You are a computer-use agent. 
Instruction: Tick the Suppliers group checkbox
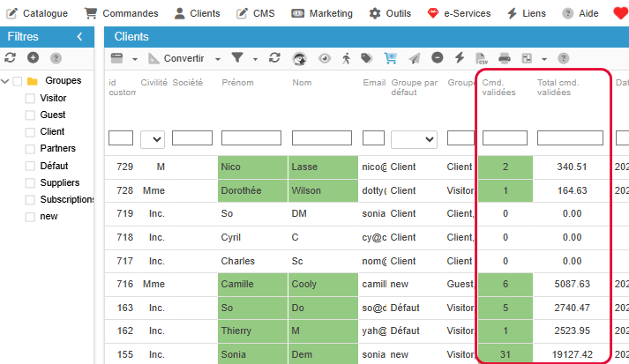30,182
